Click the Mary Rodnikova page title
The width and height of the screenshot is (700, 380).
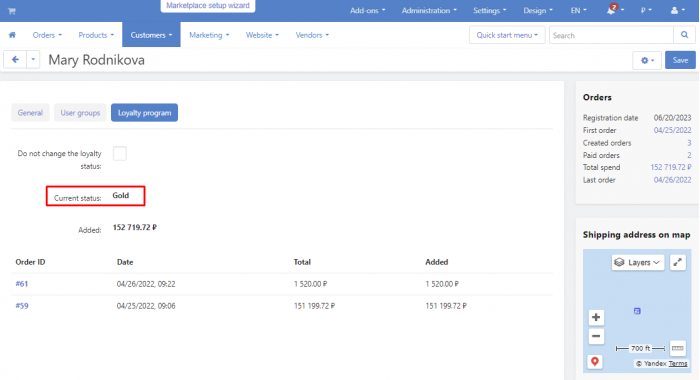click(x=96, y=60)
